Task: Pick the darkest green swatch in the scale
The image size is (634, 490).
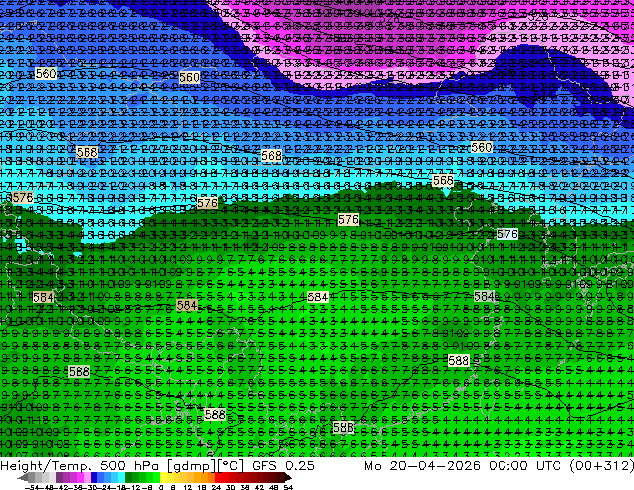Action: click(129, 478)
